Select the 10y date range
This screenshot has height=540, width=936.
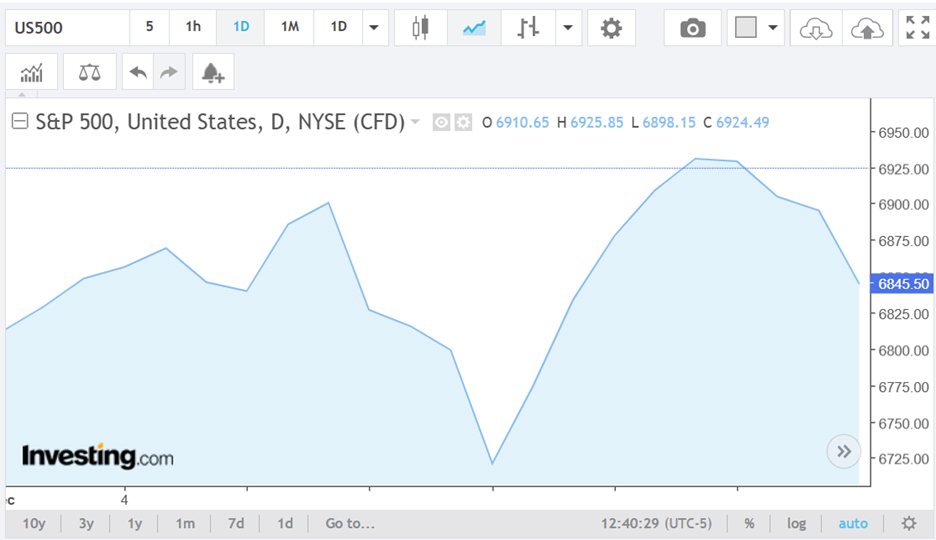(34, 523)
